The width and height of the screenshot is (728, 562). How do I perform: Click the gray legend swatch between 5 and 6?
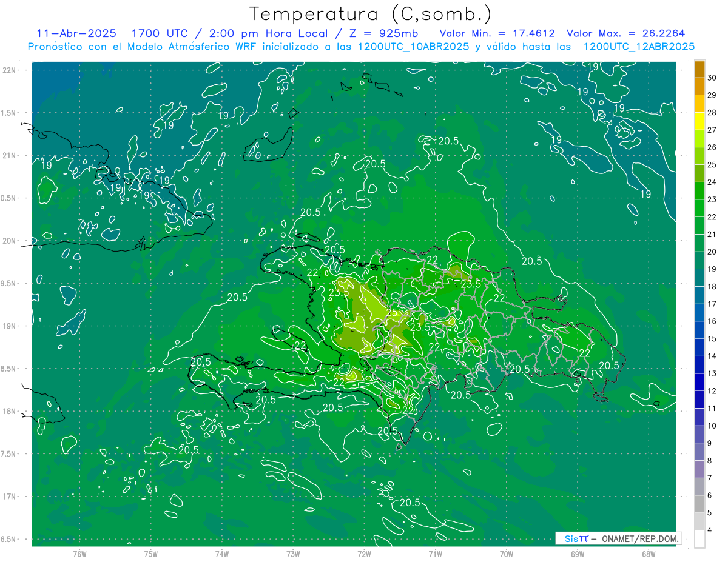(699, 504)
